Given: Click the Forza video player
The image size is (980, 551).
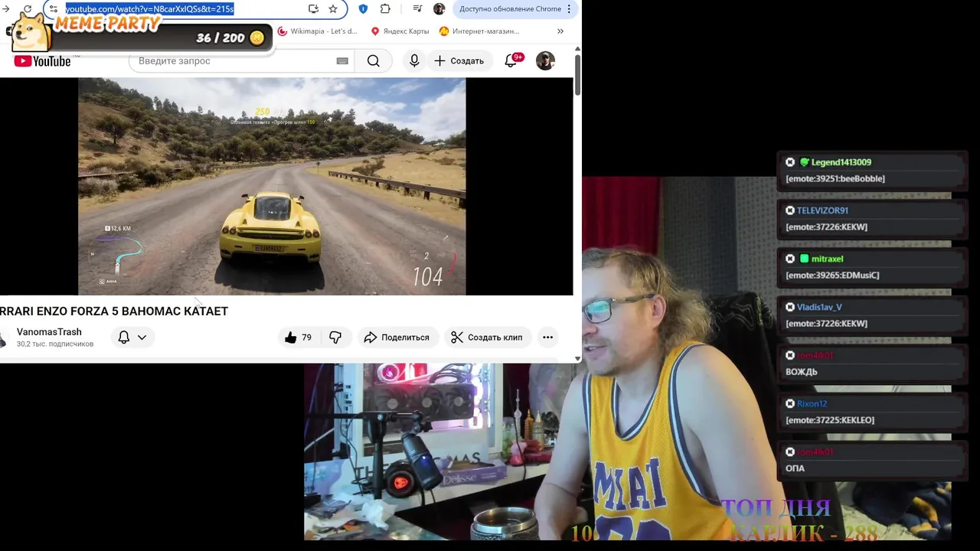Looking at the screenshot, I should point(272,186).
